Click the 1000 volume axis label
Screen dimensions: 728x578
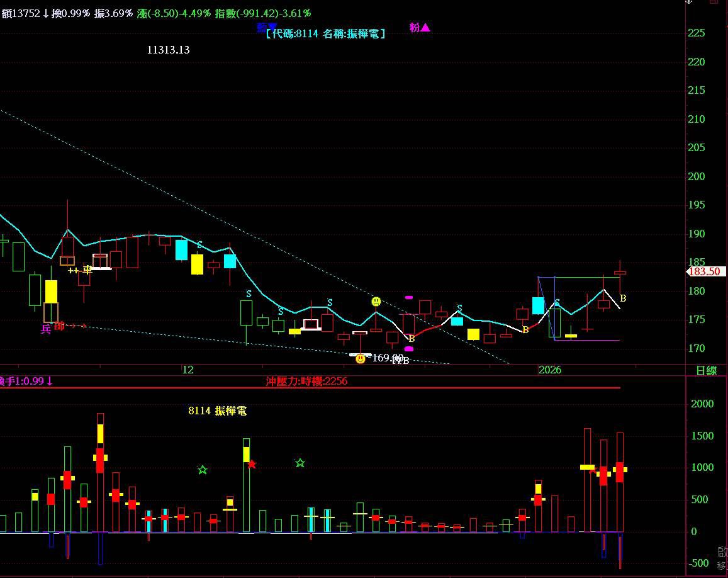coord(702,467)
